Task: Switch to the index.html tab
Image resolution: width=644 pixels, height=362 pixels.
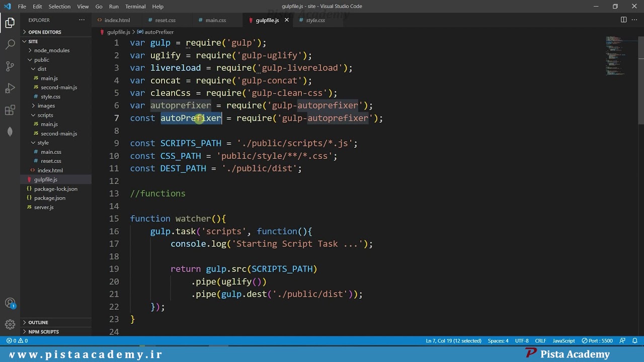Action: pos(117,20)
